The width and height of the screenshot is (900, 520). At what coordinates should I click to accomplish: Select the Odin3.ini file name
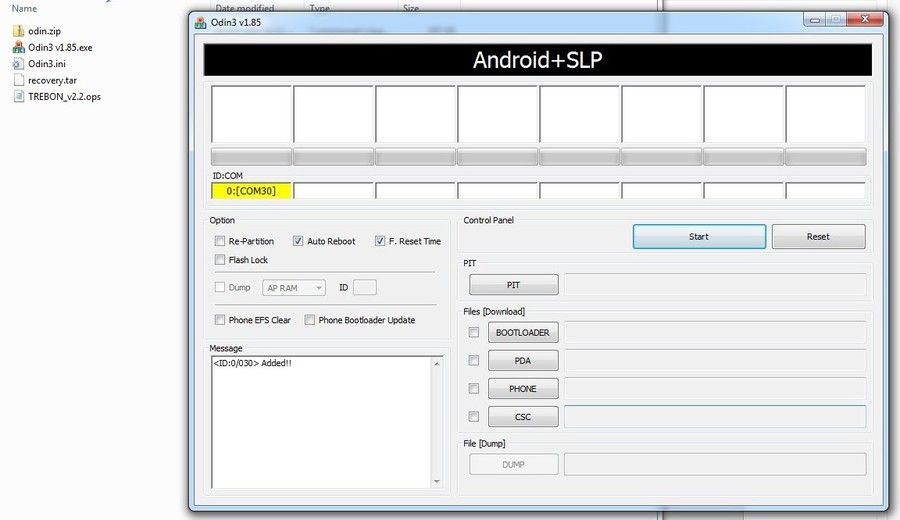click(46, 64)
